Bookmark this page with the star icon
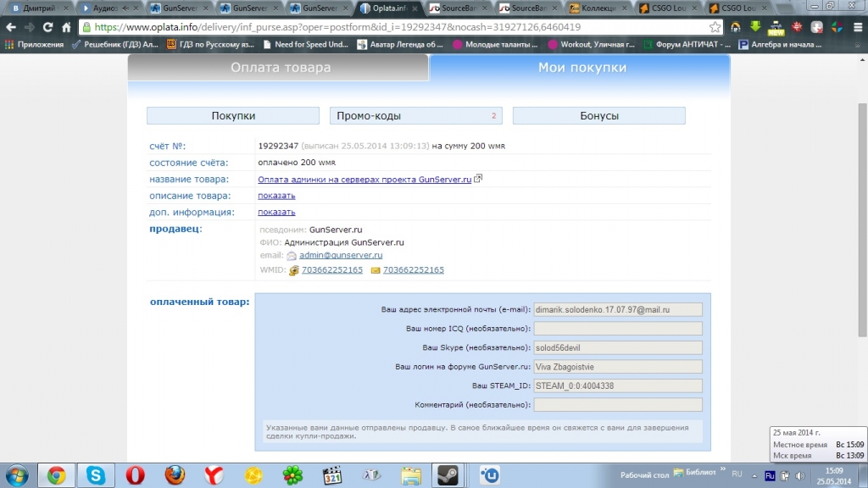This screenshot has height=488, width=868. click(715, 27)
